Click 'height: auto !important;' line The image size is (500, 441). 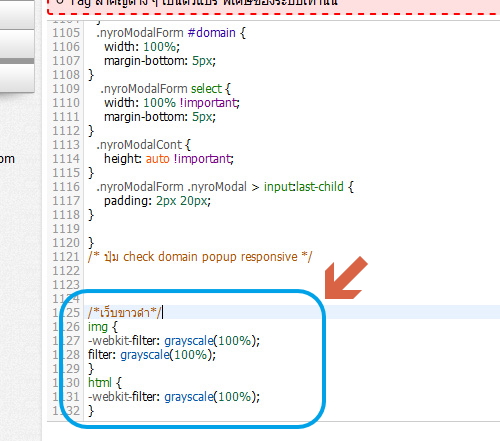[x=169, y=159]
